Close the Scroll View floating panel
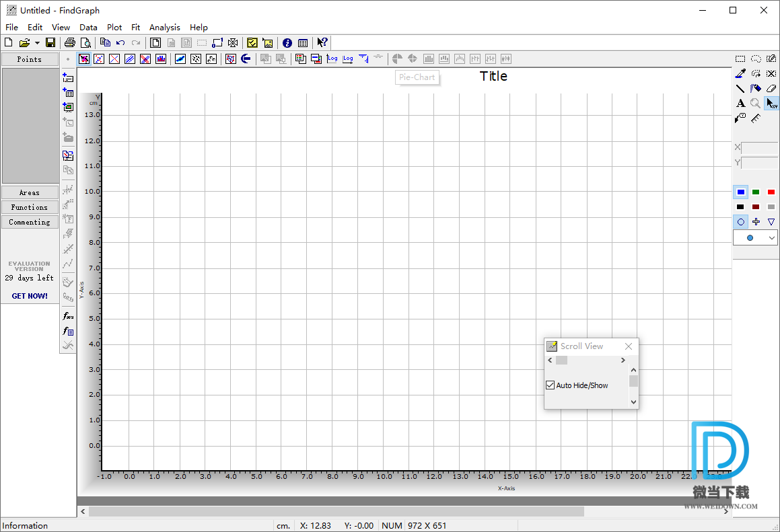This screenshot has width=780, height=532. pos(629,346)
